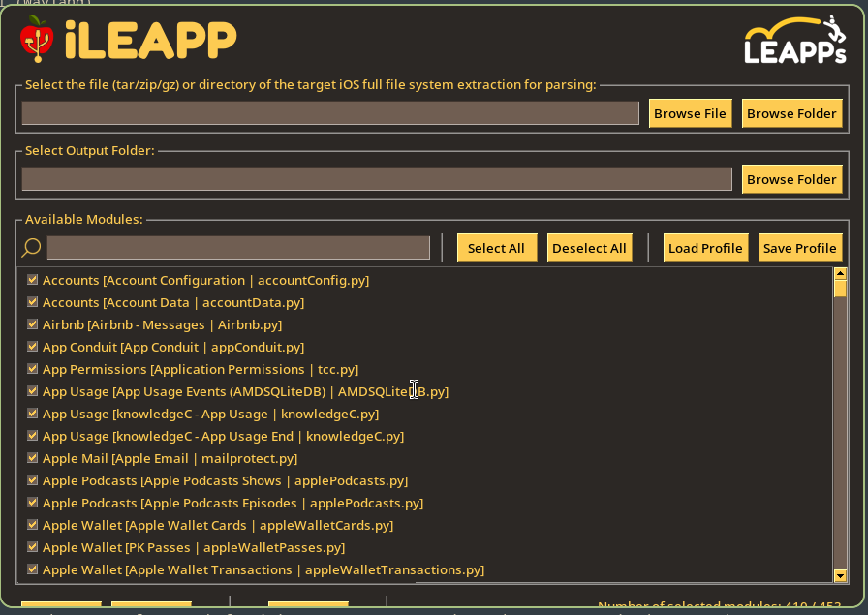The width and height of the screenshot is (868, 615).
Task: Click the iLEAPP apple logo icon
Action: [37, 38]
